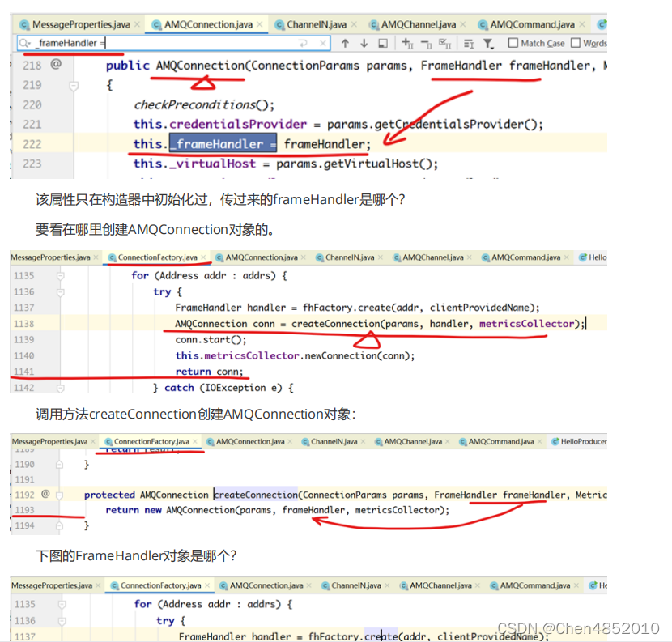Go to next occurrence with the down arrow
The width and height of the screenshot is (672, 642).
point(364,43)
